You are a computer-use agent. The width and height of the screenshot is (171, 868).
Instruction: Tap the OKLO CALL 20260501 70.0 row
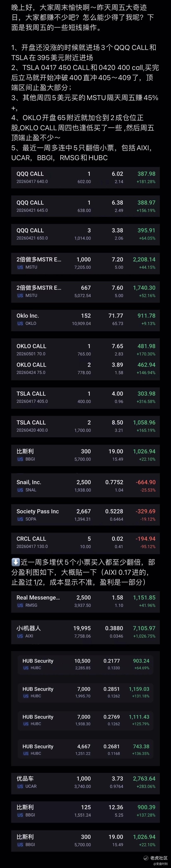click(x=85, y=349)
